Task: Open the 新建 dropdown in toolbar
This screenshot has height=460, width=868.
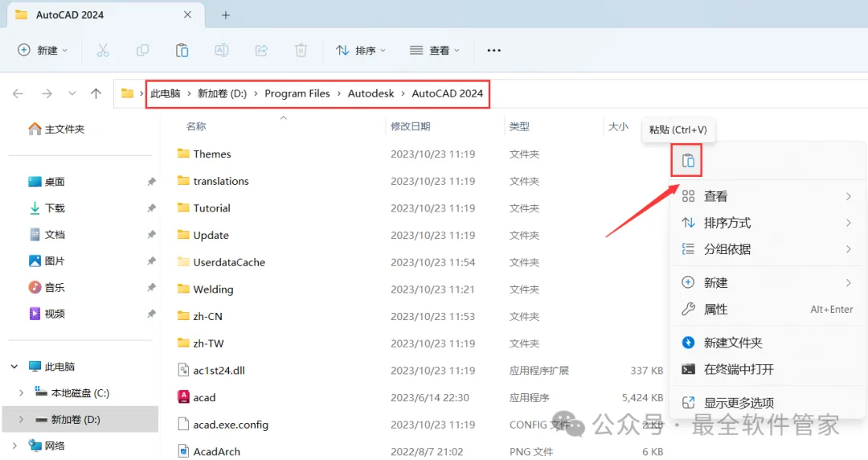Action: click(x=43, y=51)
